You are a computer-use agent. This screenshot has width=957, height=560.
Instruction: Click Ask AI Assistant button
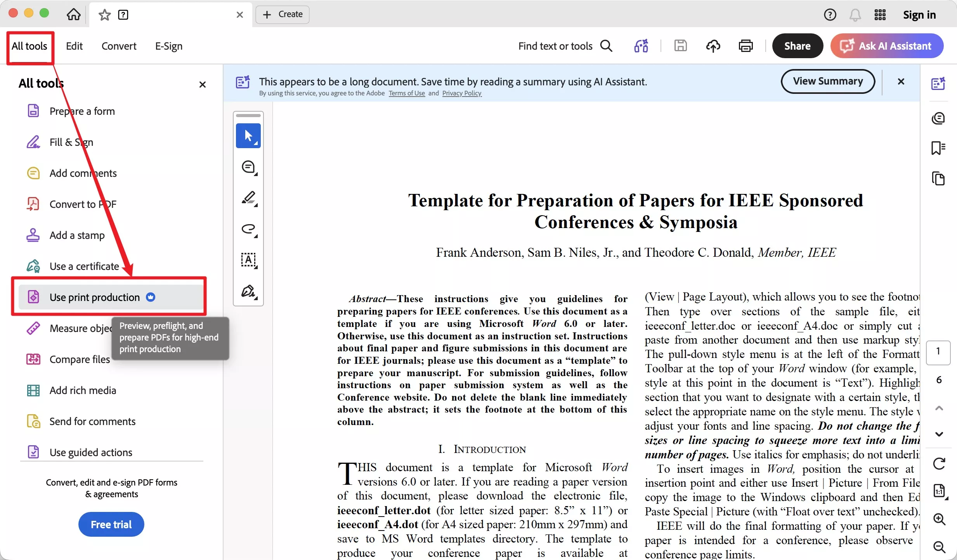coord(887,46)
